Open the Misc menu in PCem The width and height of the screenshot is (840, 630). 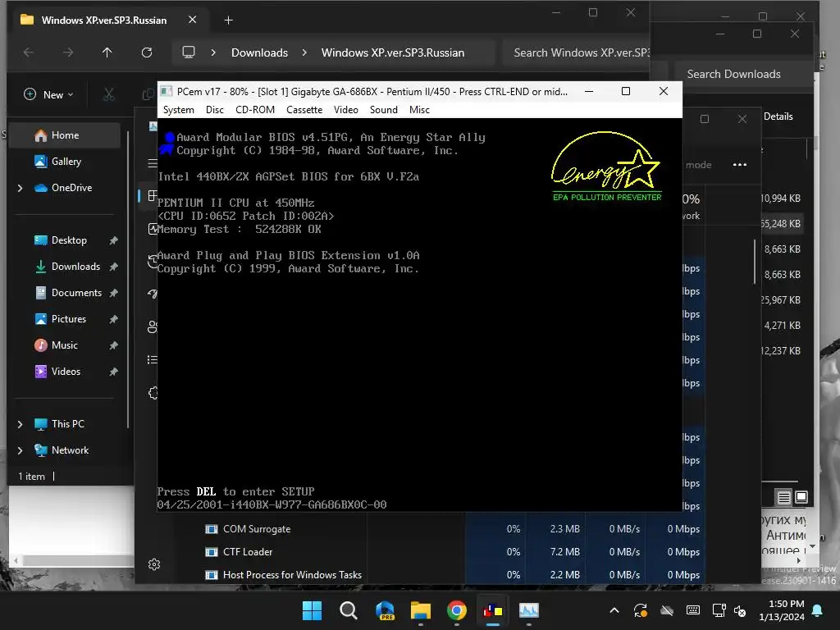(419, 110)
